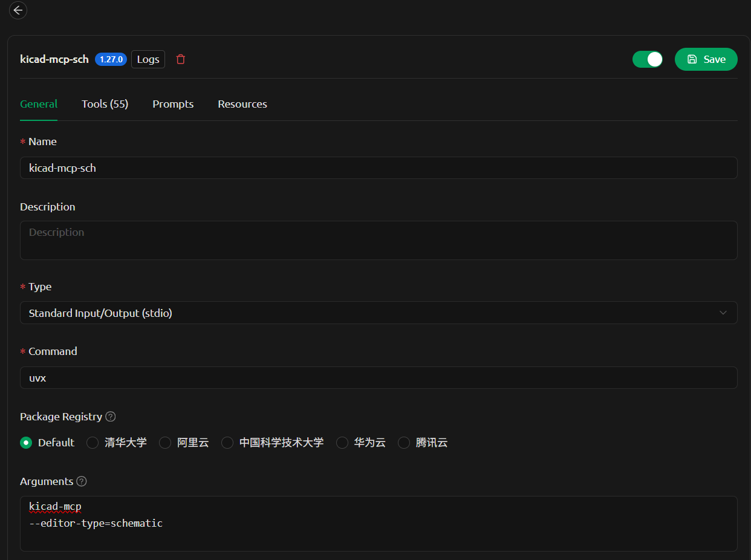This screenshot has width=751, height=560.
Task: Click into the Arguments text area
Action: [379, 524]
